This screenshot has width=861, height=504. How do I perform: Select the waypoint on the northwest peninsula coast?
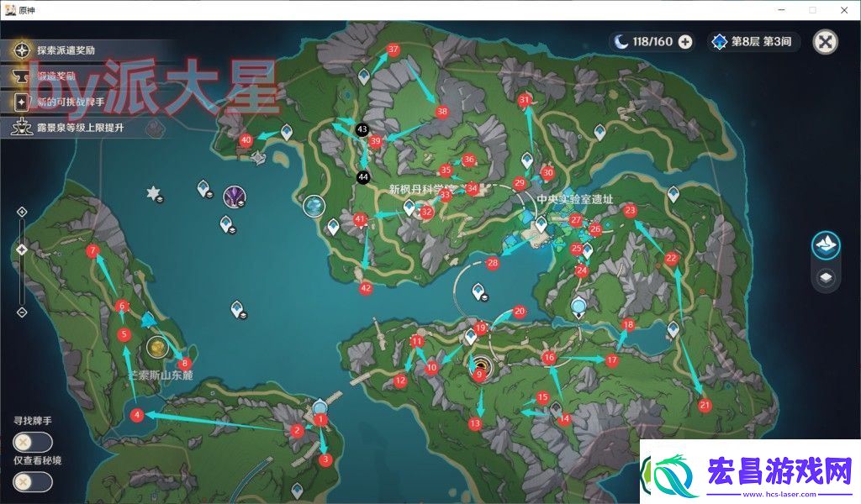(287, 132)
